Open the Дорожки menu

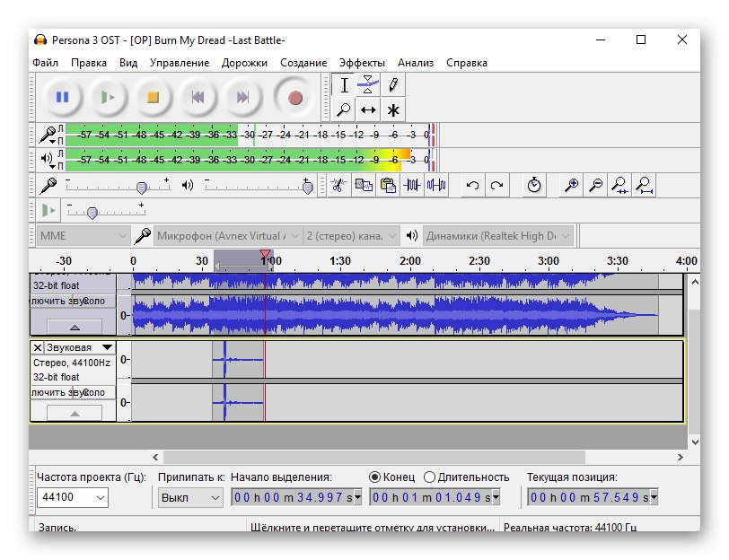(x=244, y=63)
